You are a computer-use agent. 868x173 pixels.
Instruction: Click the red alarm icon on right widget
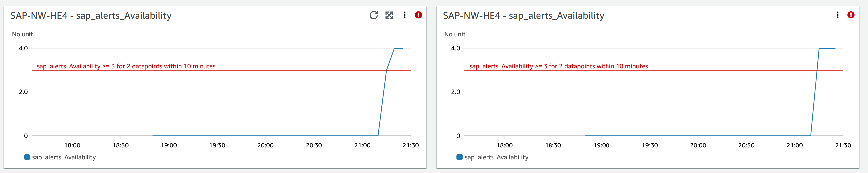tap(851, 15)
